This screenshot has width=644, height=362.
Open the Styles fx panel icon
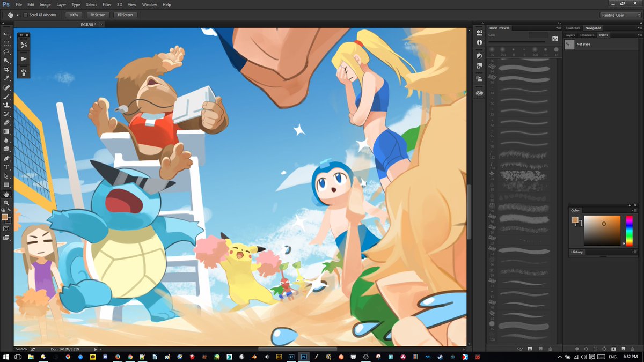(x=479, y=66)
